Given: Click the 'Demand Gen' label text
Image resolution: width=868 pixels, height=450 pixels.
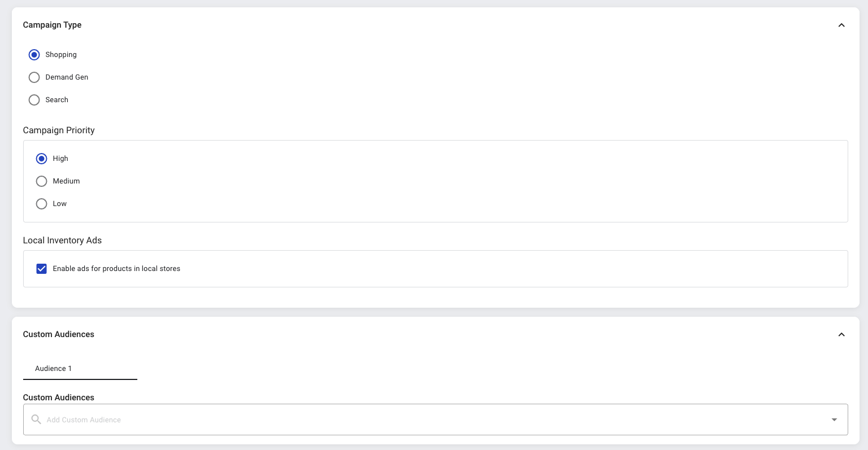Looking at the screenshot, I should point(67,77).
